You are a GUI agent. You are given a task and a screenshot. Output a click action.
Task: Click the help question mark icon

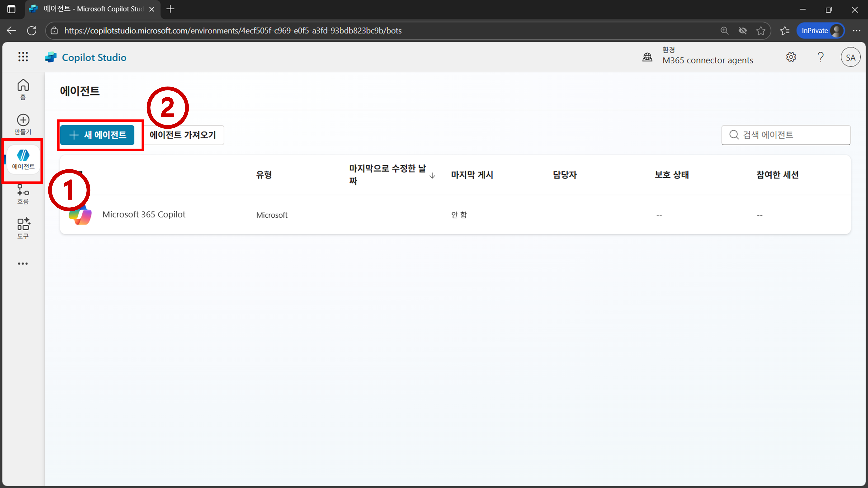pos(820,57)
